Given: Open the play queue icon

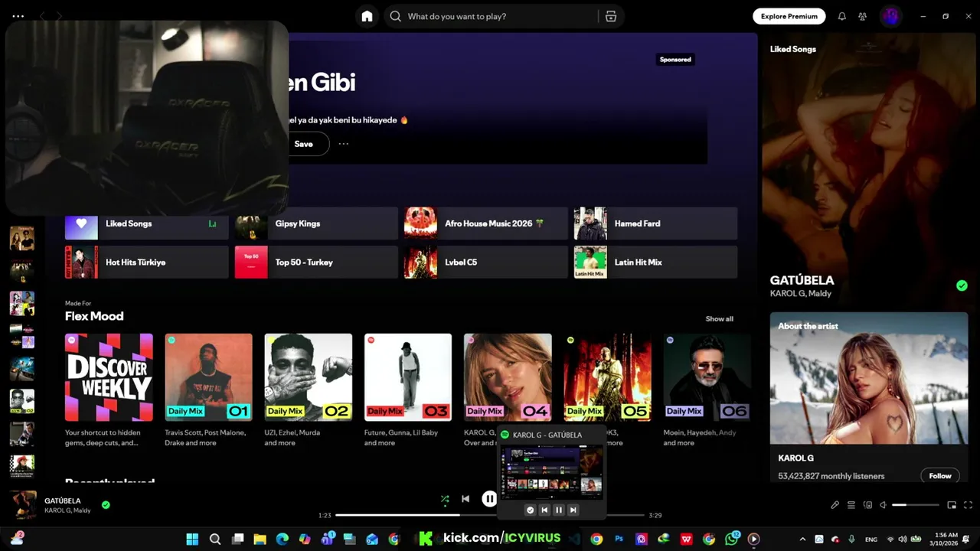Looking at the screenshot, I should click(x=851, y=505).
